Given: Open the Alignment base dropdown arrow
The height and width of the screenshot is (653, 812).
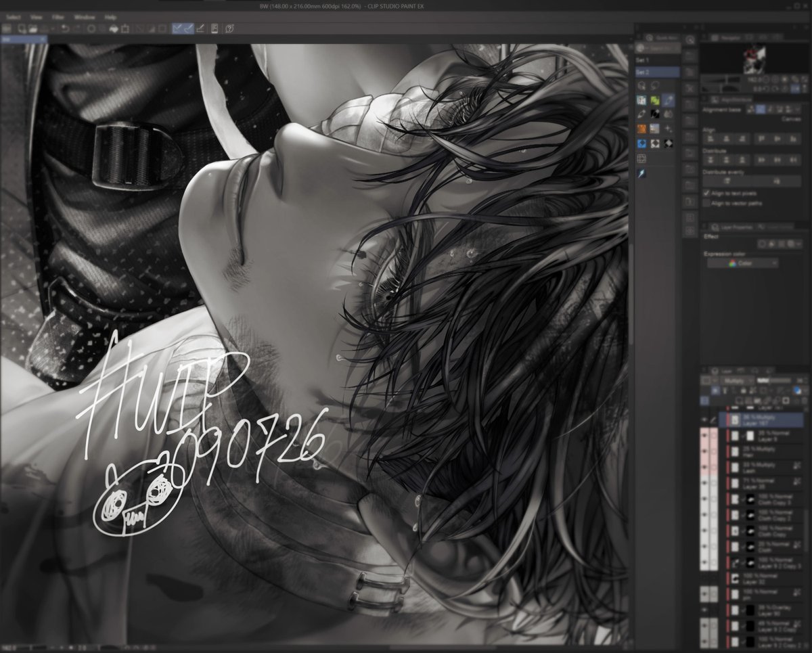Looking at the screenshot, I should (798, 109).
